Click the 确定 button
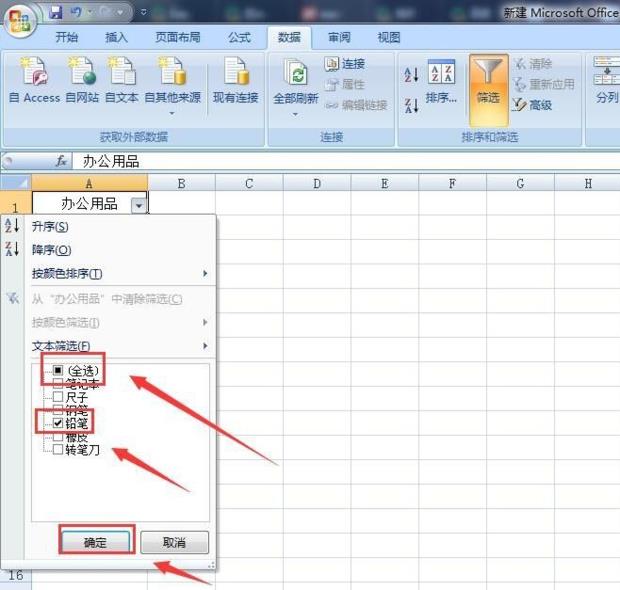Viewport: 620px width, 590px height. click(x=96, y=542)
